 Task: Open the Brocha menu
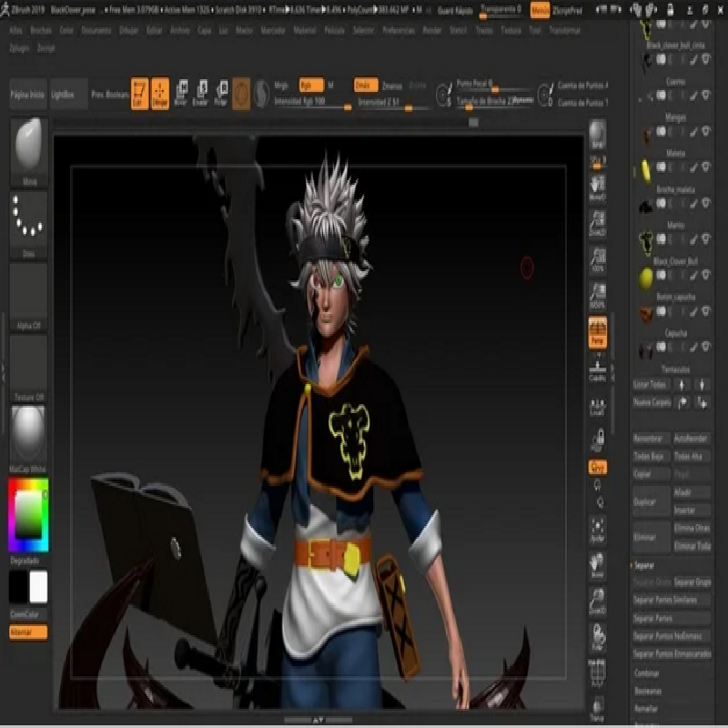(41, 30)
